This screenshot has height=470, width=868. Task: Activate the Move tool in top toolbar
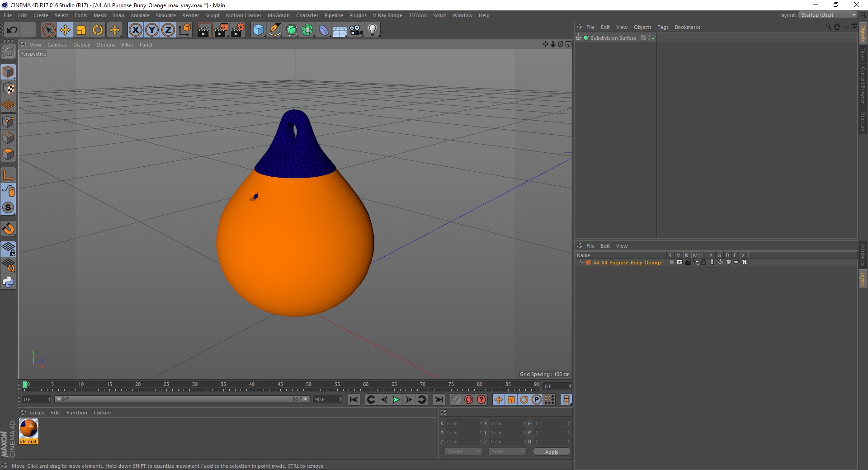coord(65,30)
